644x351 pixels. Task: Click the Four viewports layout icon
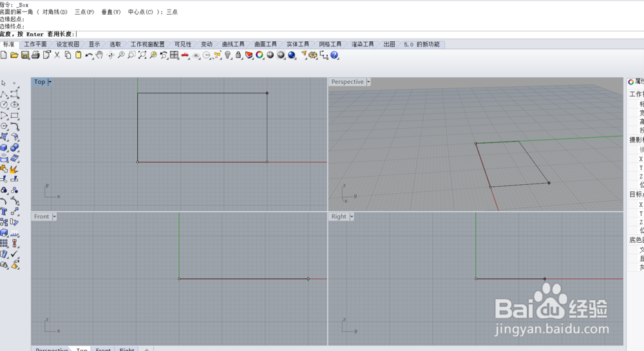174,55
